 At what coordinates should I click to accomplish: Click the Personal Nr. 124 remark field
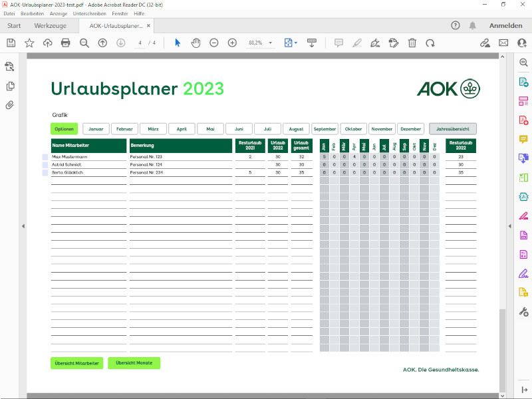point(181,164)
